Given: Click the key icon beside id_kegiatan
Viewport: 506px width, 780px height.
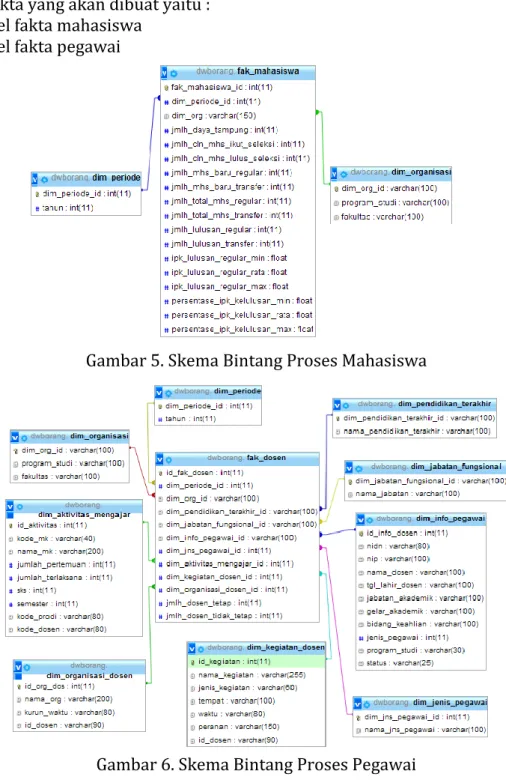Looking at the screenshot, I should coord(193,662).
